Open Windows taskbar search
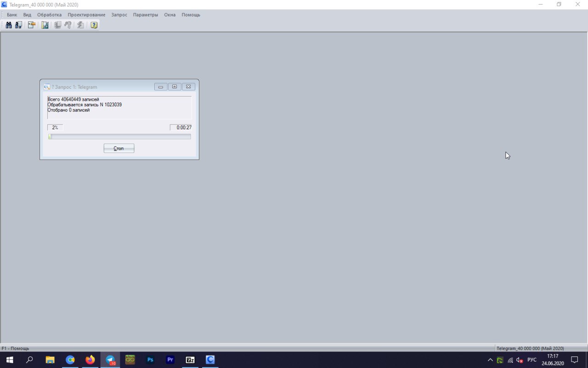The image size is (588, 368). (x=30, y=360)
